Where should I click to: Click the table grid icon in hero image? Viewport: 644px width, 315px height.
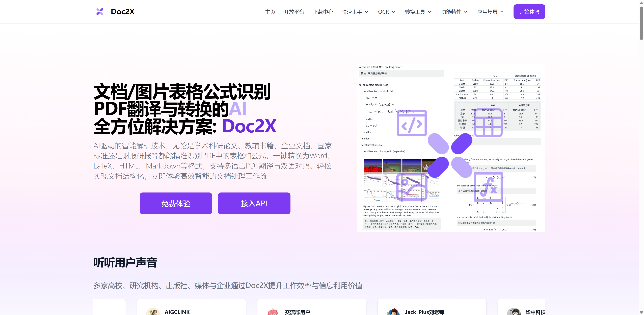click(x=488, y=123)
